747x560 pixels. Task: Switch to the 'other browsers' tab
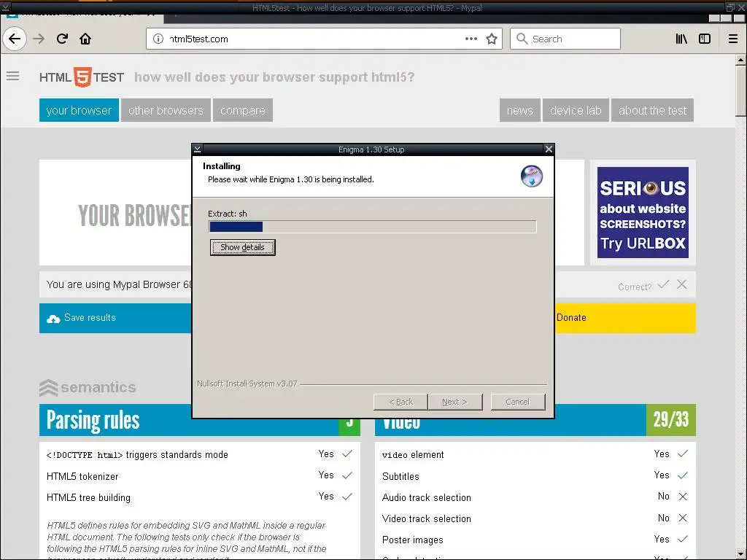166,110
